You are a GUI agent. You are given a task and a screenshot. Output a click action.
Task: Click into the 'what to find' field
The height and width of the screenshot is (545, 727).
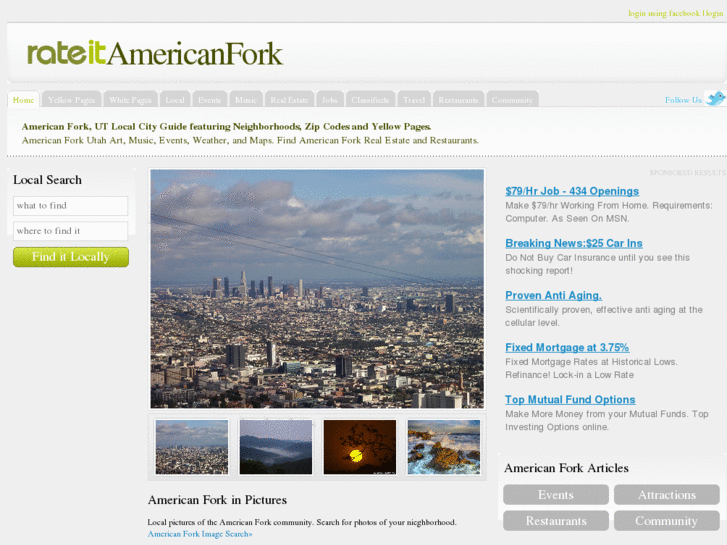[x=70, y=205]
